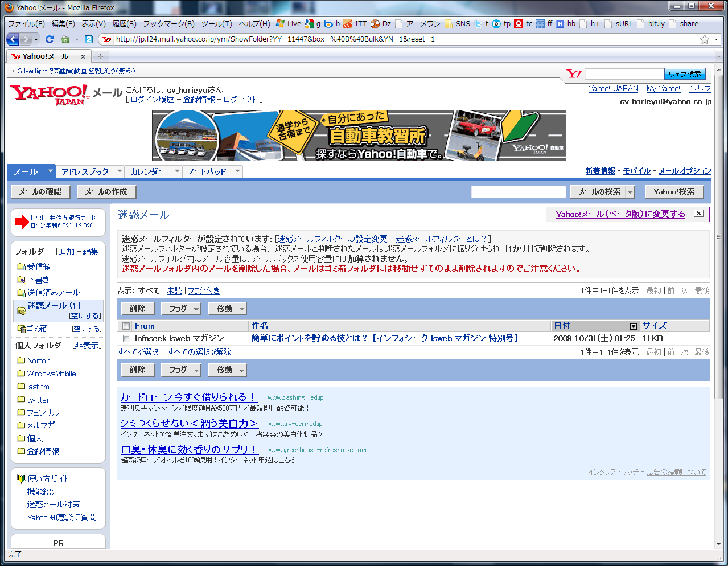Screen dimensions: 728x566
Task: Open the bit.ly bookmark
Action: tap(651, 24)
